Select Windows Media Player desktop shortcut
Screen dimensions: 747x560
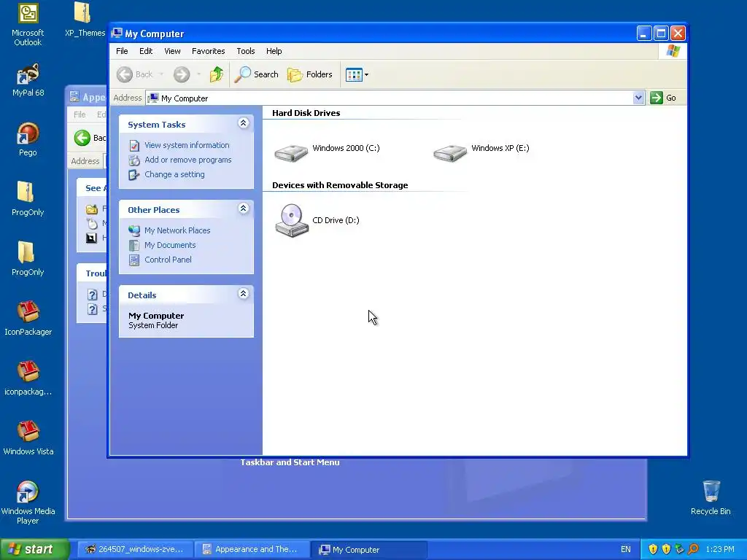tap(28, 502)
